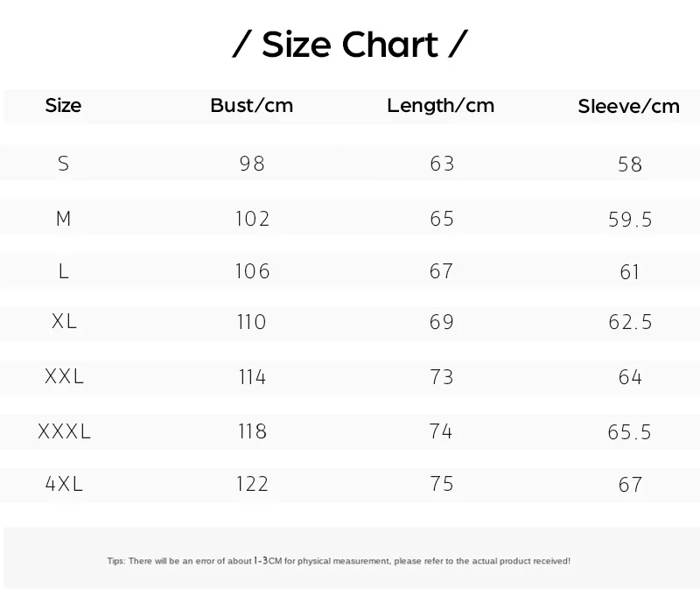Click the Bust/cm column header

pos(252,106)
